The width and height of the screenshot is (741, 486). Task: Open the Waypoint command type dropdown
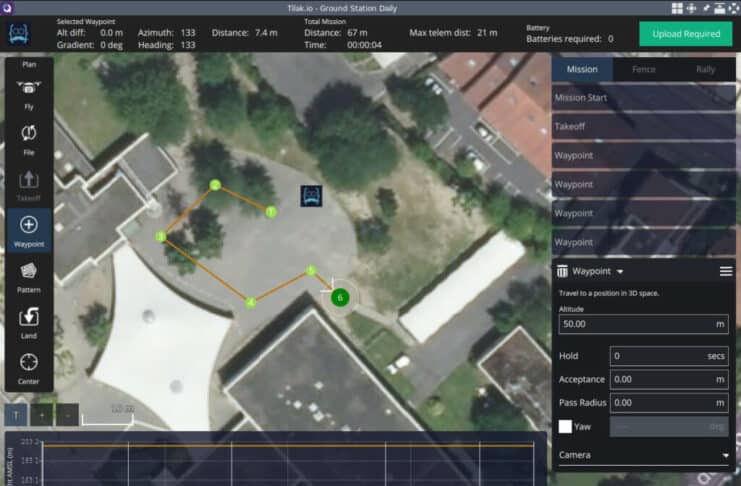pos(598,271)
